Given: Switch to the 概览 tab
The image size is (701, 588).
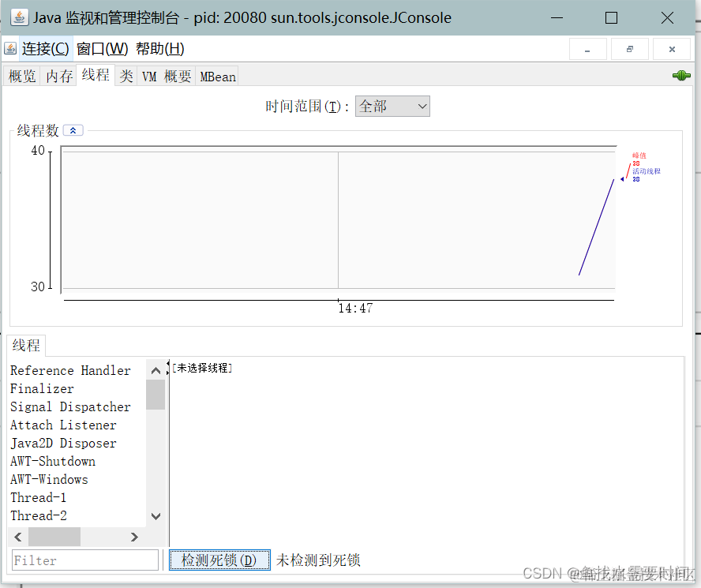Looking at the screenshot, I should [x=22, y=76].
